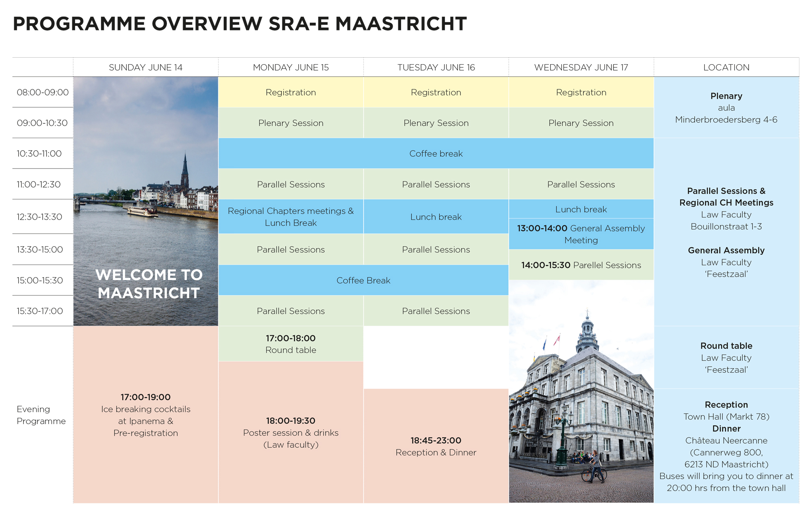
Task: Click the 13:30-15:00 time row label
Action: (x=40, y=249)
